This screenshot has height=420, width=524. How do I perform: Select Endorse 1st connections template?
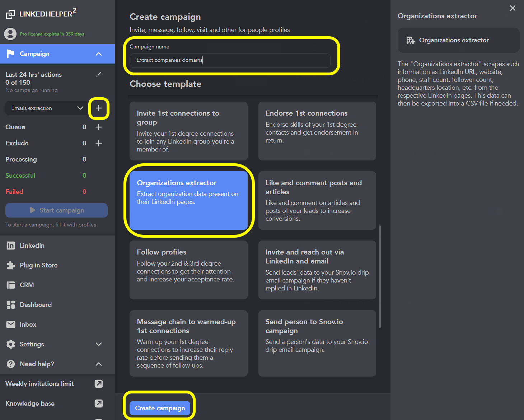click(x=317, y=131)
